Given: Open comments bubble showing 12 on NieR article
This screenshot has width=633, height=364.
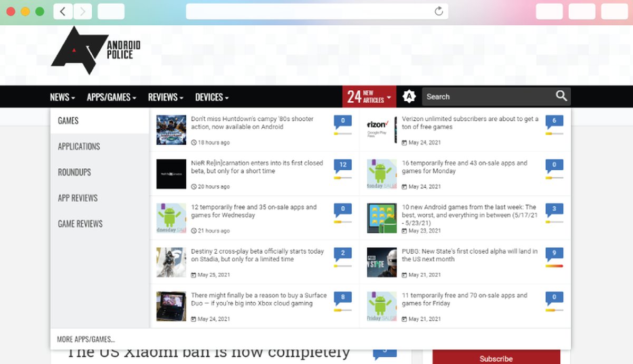Looking at the screenshot, I should [x=343, y=166].
